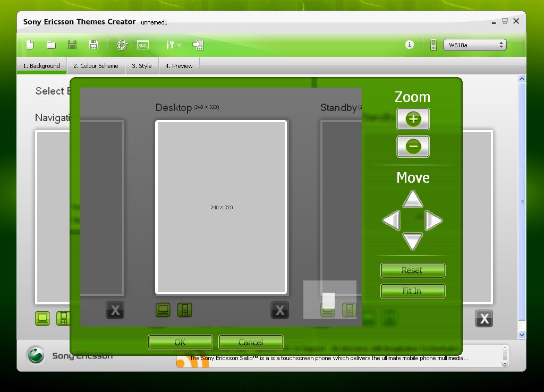Click the white Save As floppy icon
The width and height of the screenshot is (544, 392).
pyautogui.click(x=93, y=45)
